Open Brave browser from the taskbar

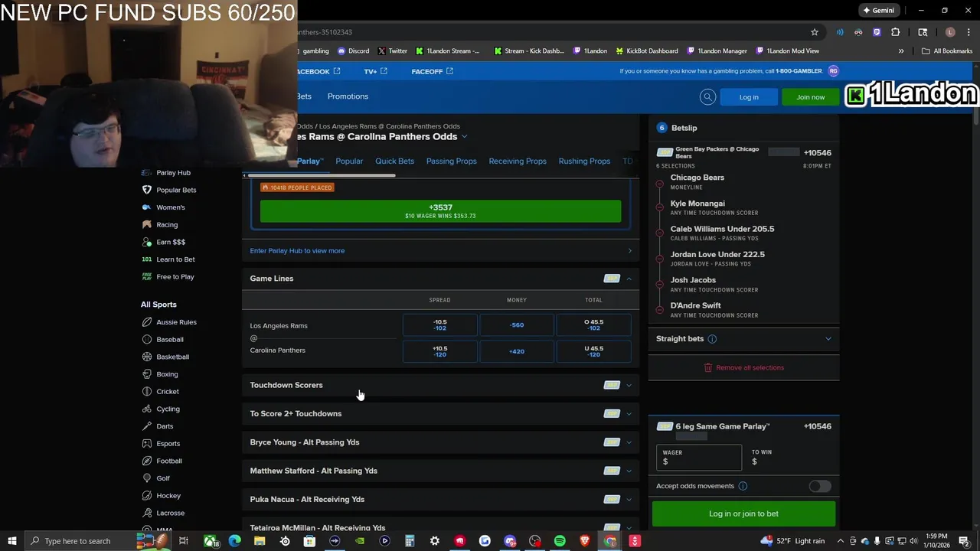pos(585,541)
